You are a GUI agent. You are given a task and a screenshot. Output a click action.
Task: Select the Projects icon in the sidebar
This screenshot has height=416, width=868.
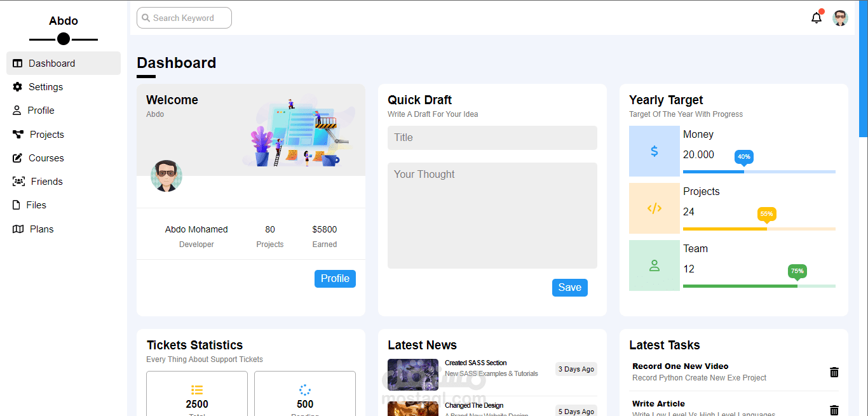coord(16,134)
